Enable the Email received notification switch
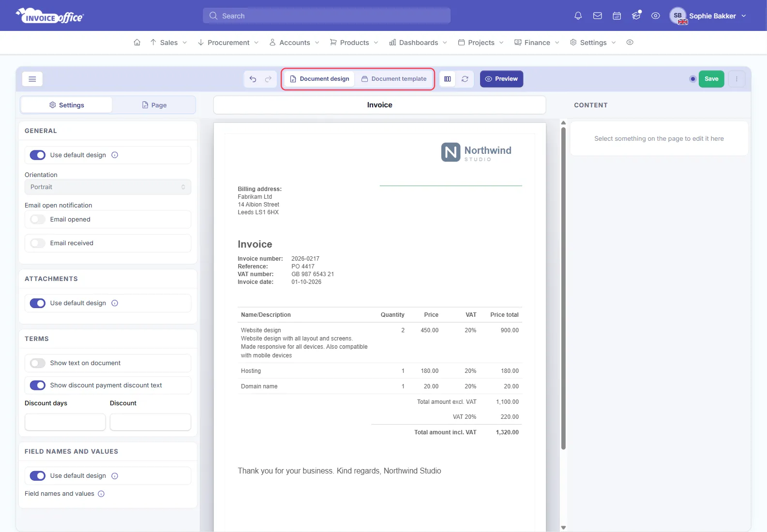 tap(38, 243)
